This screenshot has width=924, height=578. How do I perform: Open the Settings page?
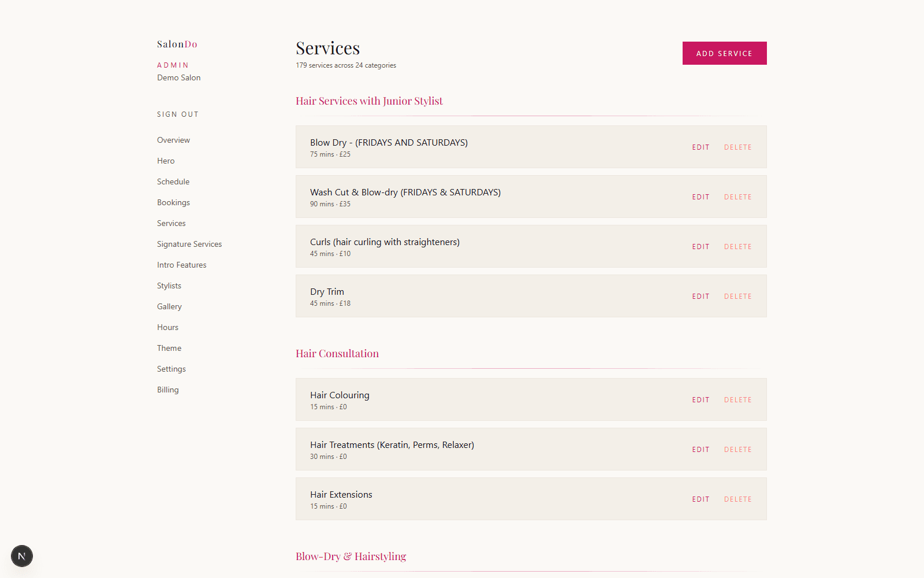point(172,369)
